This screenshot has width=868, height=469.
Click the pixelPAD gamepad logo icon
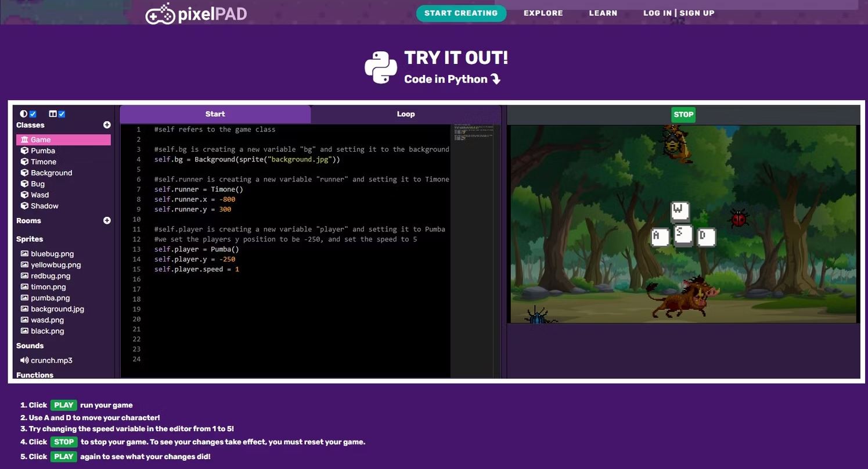[160, 14]
